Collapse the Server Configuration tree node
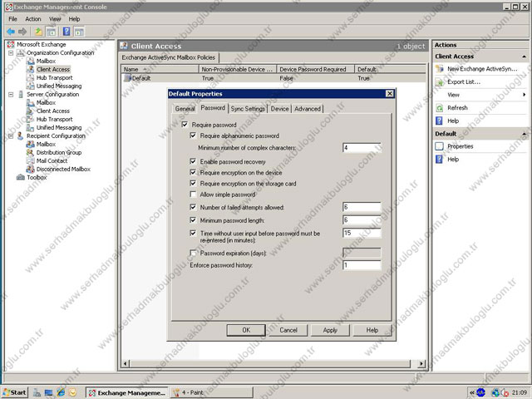 point(11,94)
